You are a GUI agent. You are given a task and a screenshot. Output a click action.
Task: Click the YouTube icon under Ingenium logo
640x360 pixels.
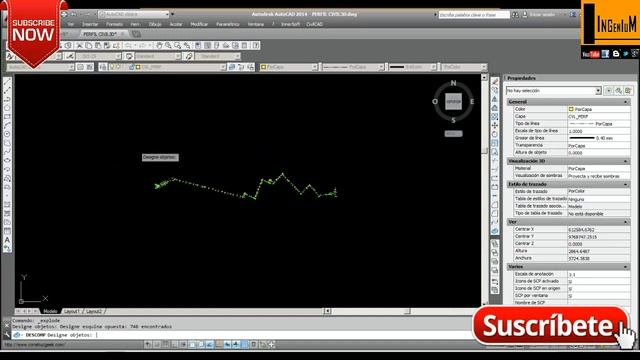click(591, 54)
